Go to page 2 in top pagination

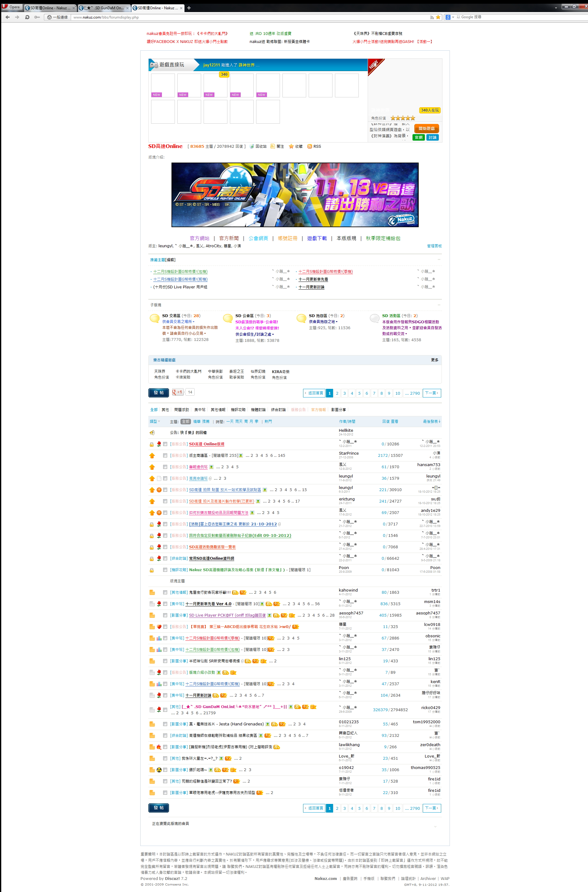[x=337, y=393]
